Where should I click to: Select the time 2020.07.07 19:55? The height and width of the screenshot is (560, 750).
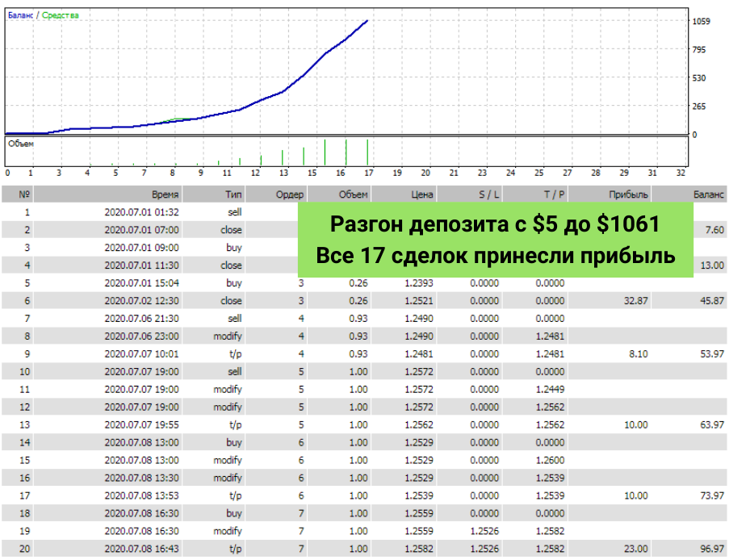click(141, 424)
